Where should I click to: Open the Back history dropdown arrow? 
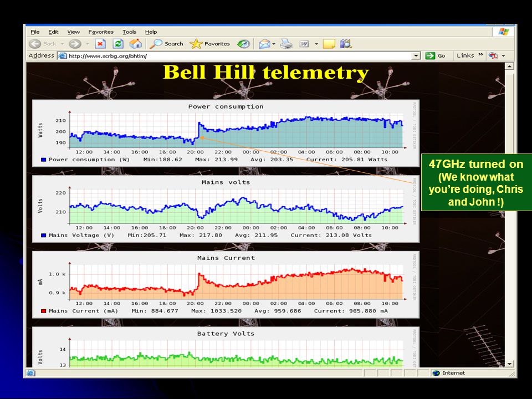62,44
